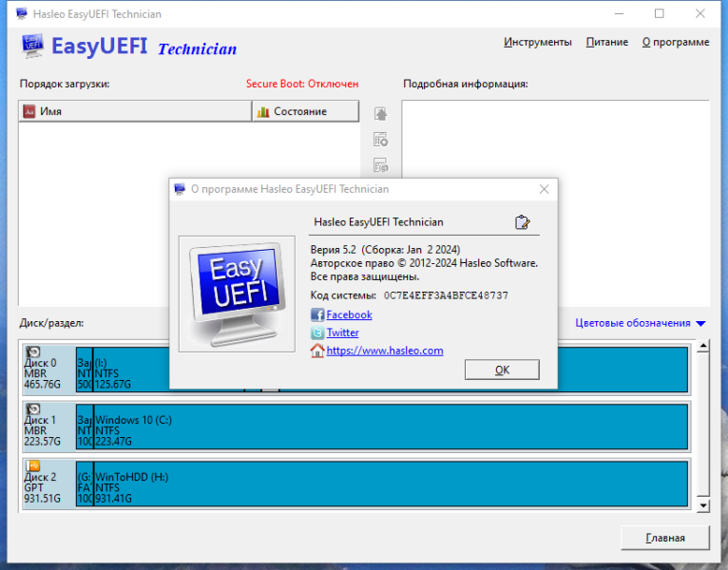
Task: Click the Disk 2 USB drive icon
Action: (x=33, y=465)
